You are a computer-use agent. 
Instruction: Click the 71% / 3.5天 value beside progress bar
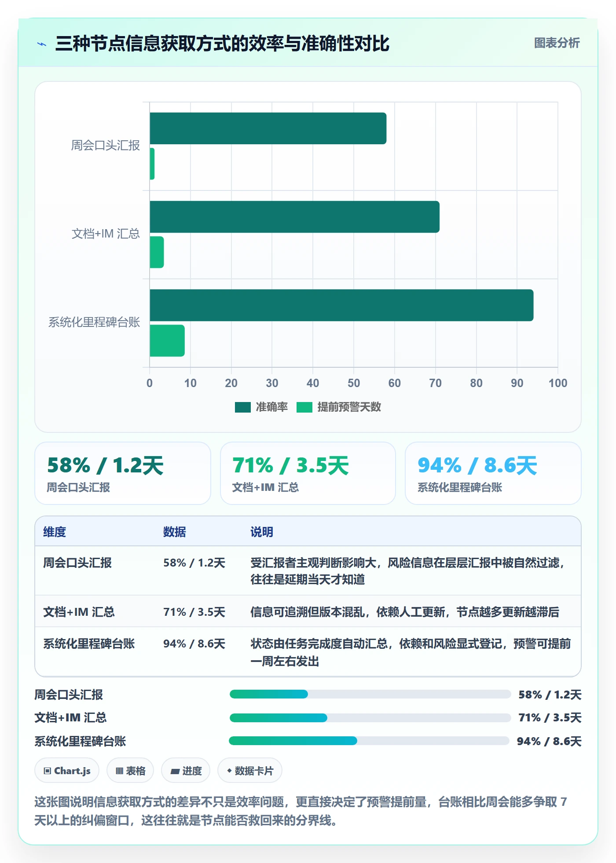click(x=550, y=718)
